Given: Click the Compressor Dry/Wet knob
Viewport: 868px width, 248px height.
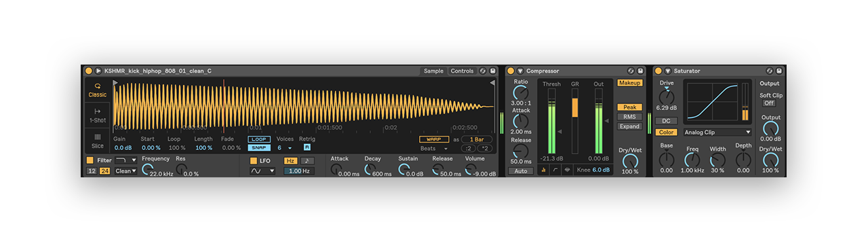Looking at the screenshot, I should [630, 161].
